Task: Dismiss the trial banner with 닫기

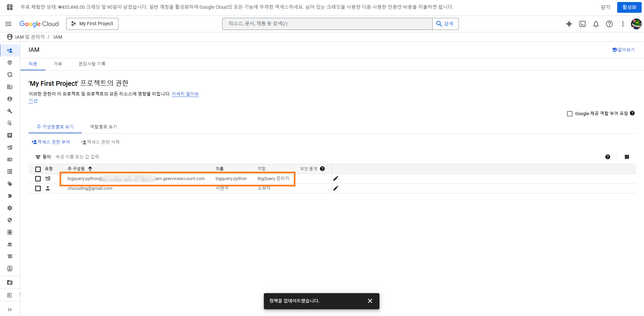Action: click(x=605, y=7)
